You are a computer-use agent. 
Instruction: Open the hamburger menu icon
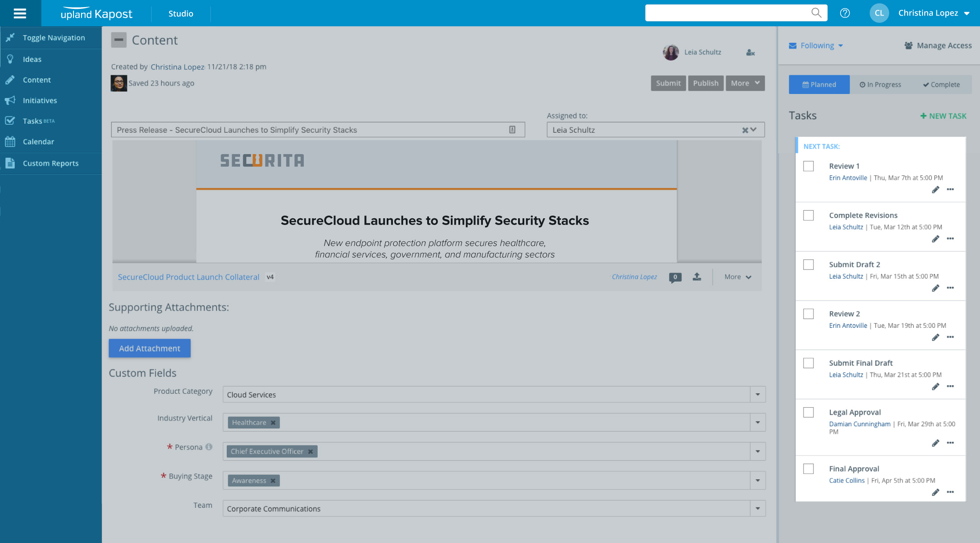pyautogui.click(x=20, y=13)
